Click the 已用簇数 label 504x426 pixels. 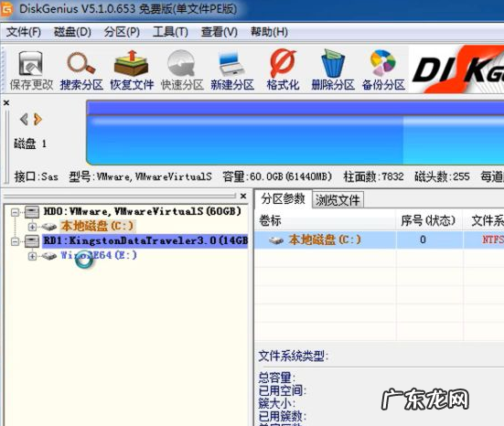(283, 416)
